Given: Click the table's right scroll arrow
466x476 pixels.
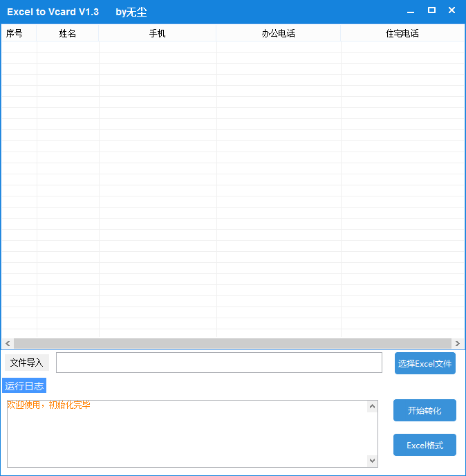Looking at the screenshot, I should point(458,343).
